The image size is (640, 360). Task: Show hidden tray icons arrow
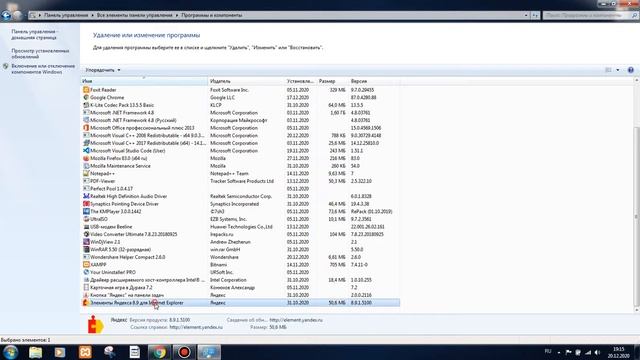pyautogui.click(x=559, y=353)
